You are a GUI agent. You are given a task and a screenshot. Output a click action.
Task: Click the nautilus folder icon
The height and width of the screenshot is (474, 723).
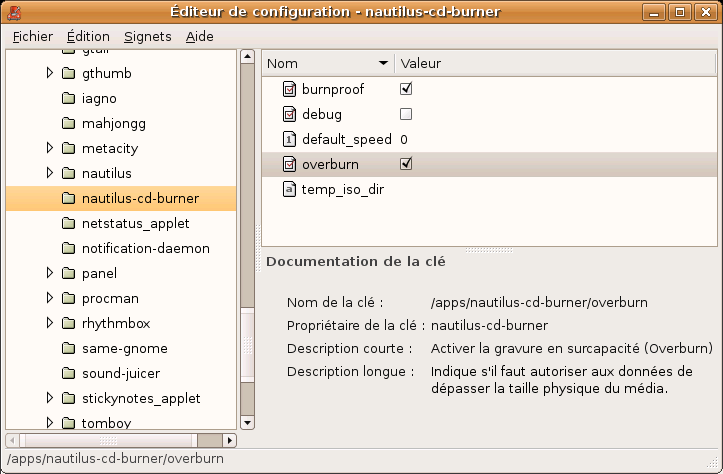point(69,173)
